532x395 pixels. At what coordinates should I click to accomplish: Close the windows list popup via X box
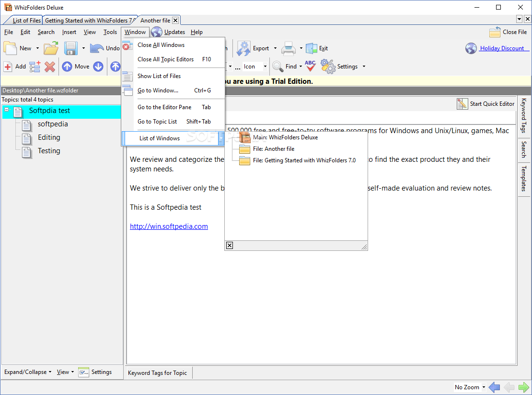click(x=230, y=246)
